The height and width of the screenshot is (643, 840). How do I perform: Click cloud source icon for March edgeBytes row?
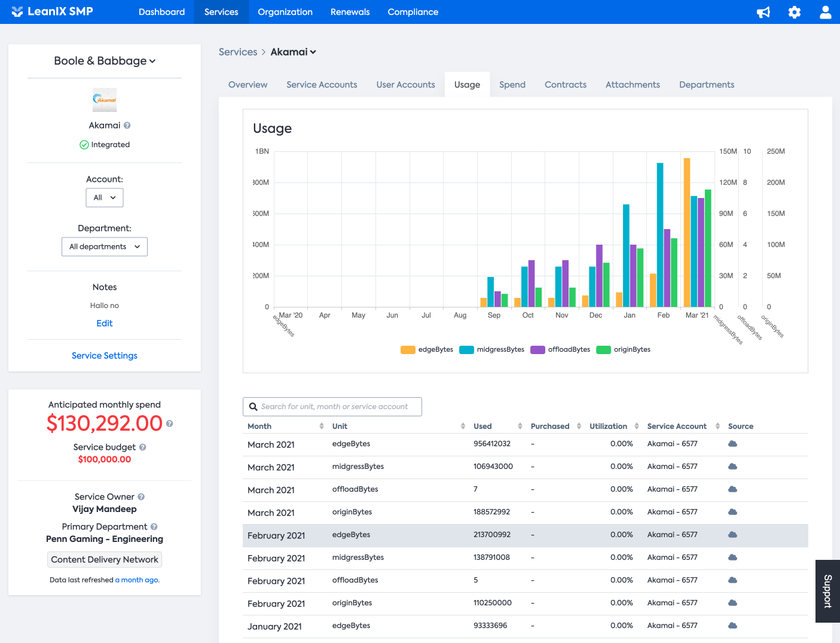point(732,444)
